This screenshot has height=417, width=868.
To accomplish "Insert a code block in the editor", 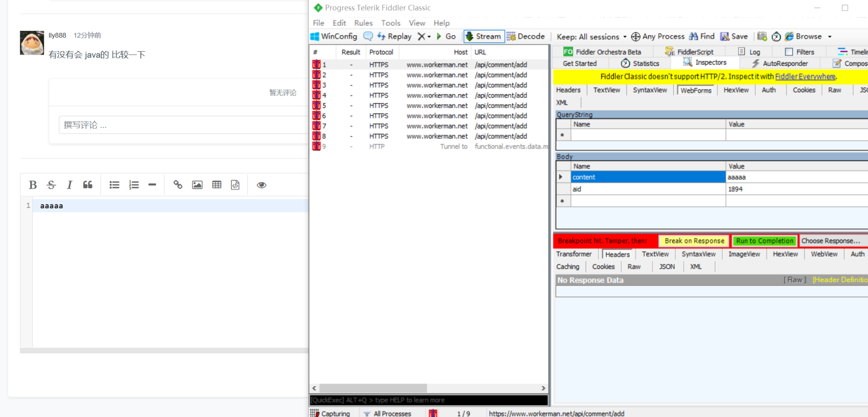I will click(x=235, y=185).
